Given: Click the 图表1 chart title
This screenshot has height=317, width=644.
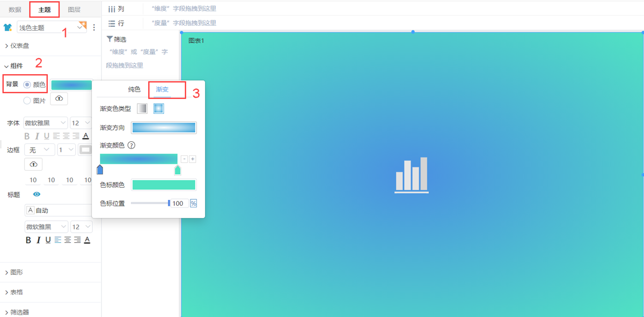Looking at the screenshot, I should coord(196,41).
